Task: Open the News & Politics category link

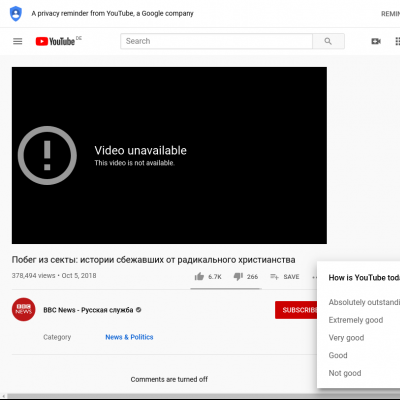Action: pyautogui.click(x=129, y=337)
